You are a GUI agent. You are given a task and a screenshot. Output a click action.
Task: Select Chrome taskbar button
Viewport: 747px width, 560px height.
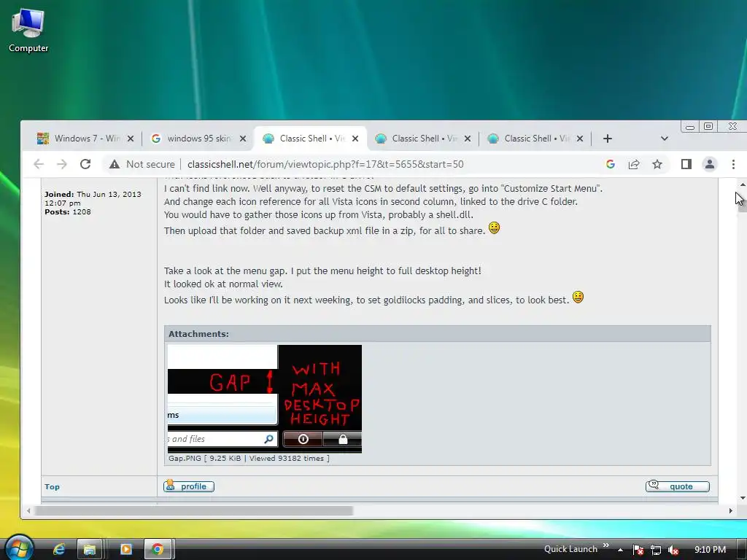[158, 549]
